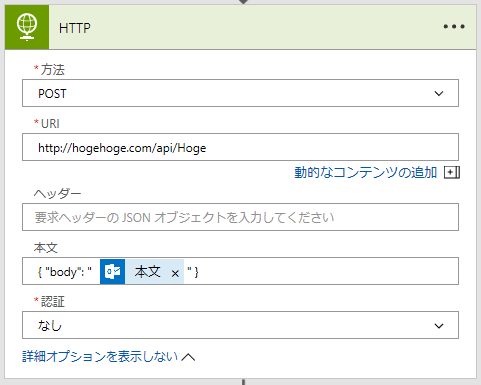The image size is (481, 385).
Task: Click the Outlook icon on 本文 token
Action: (113, 272)
